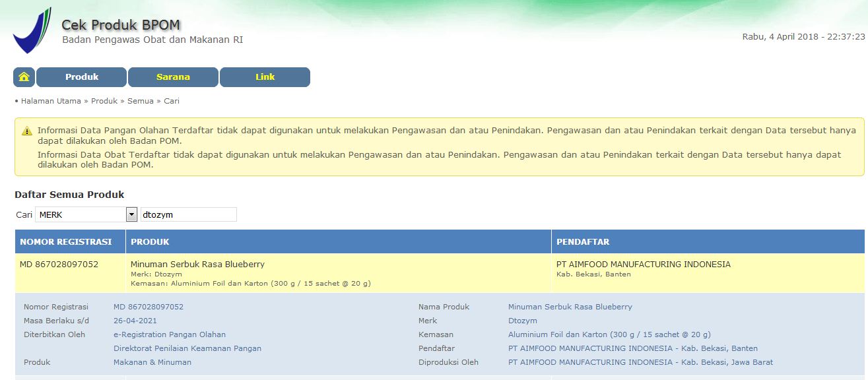Viewport: 868px width, 380px height.
Task: Click the Cek Produk BPOM title
Action: [x=121, y=25]
